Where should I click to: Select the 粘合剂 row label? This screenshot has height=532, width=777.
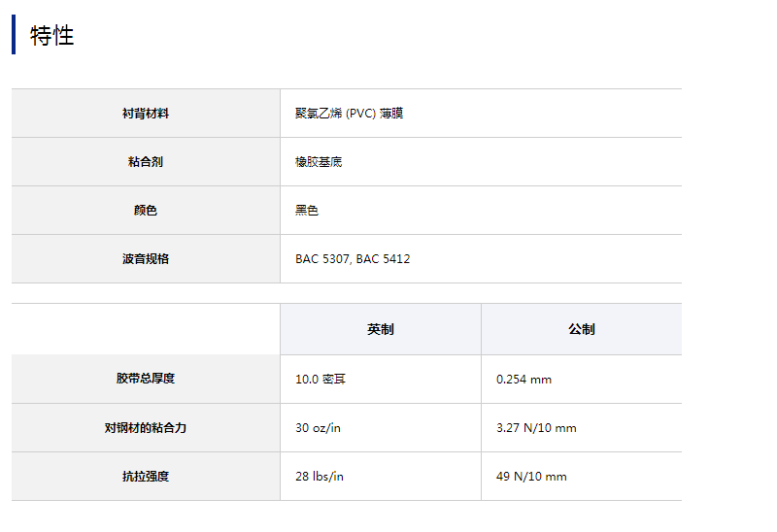click(x=146, y=162)
